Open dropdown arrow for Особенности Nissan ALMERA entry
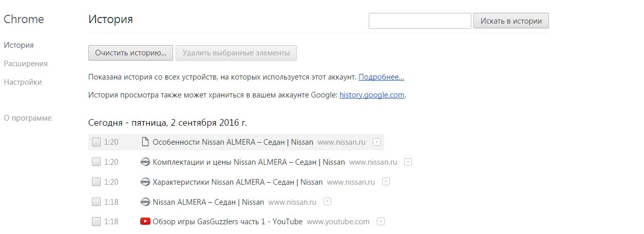The height and width of the screenshot is (234, 644). tap(376, 142)
